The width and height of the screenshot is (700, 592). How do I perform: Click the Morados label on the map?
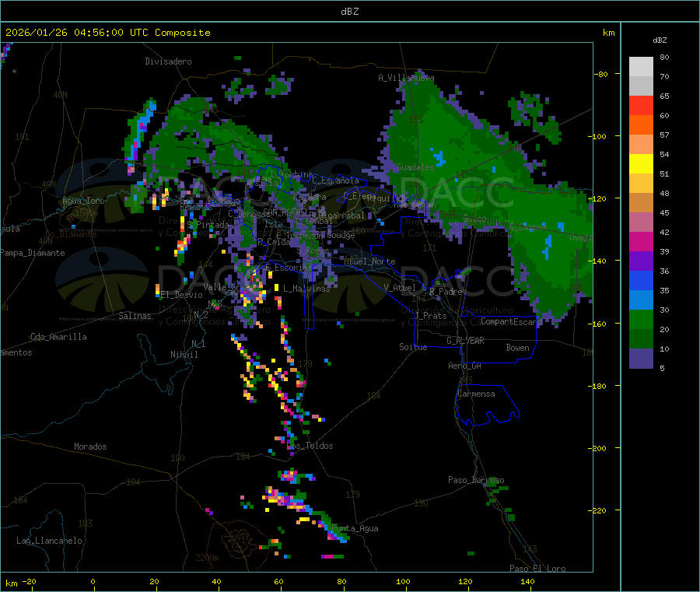point(90,447)
